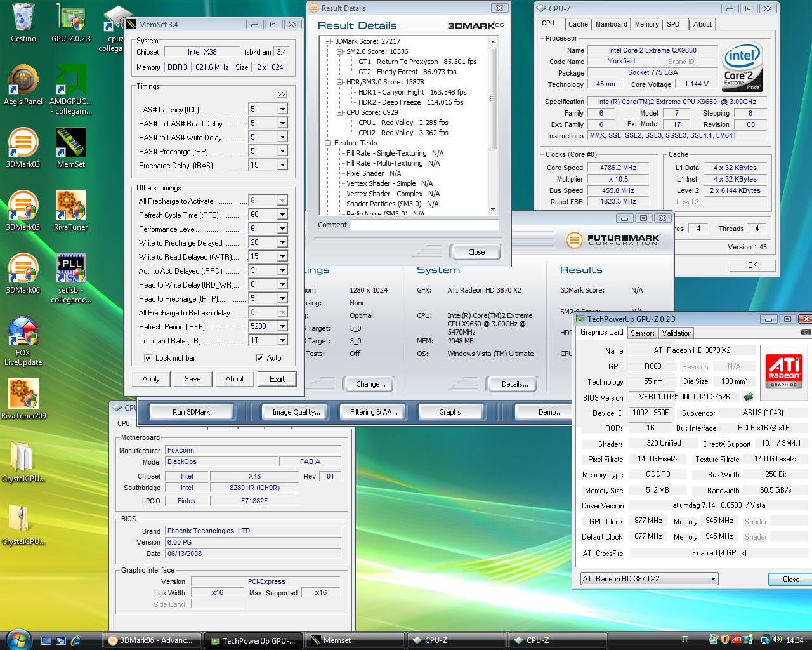812x650 pixels.
Task: Collapse the SM2.0 Score tree node
Action: point(340,51)
